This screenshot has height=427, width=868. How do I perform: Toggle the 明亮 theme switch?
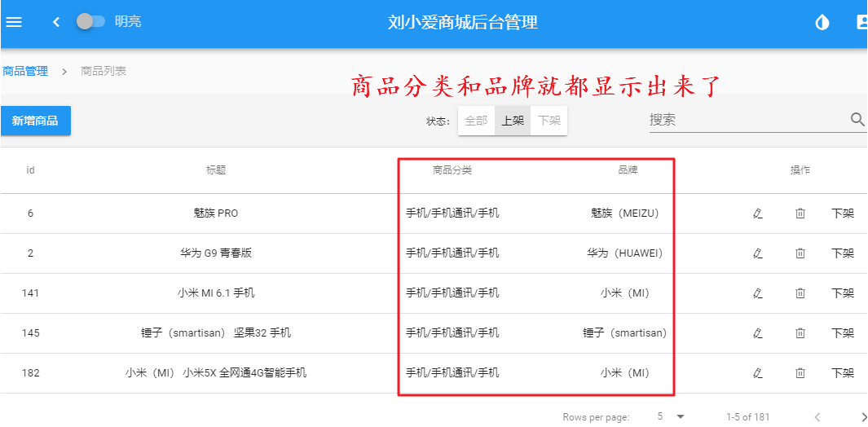(x=90, y=22)
